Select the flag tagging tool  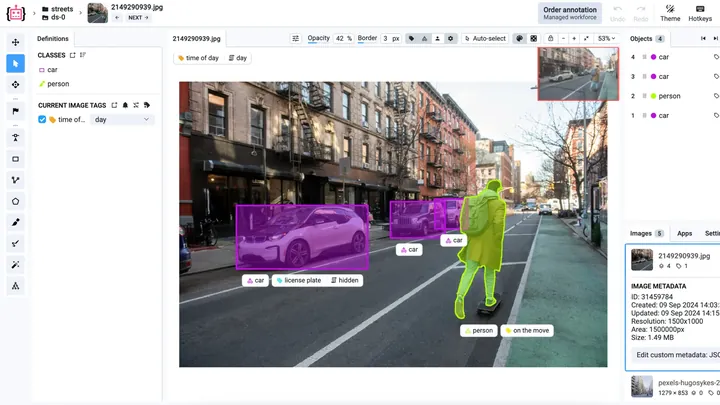pyautogui.click(x=16, y=111)
